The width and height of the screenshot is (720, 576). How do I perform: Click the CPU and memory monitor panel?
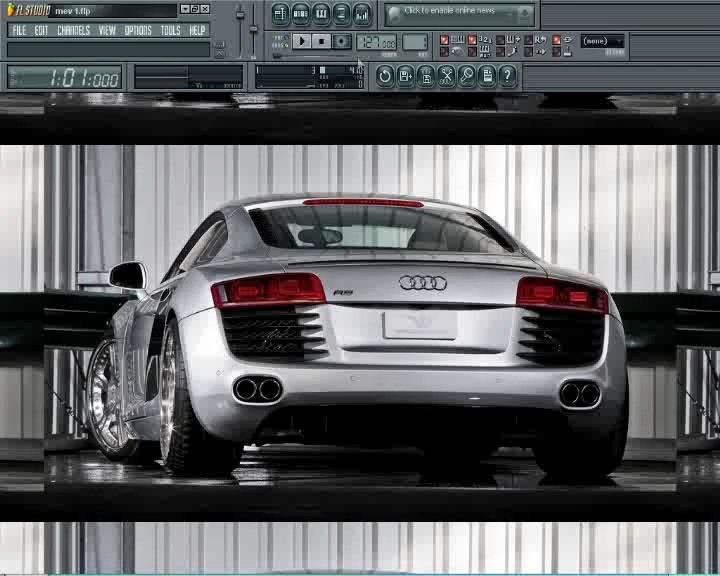point(310,77)
